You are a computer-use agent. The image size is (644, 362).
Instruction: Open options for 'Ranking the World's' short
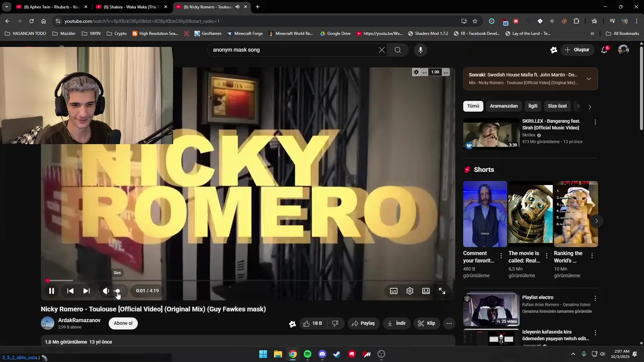[592, 256]
